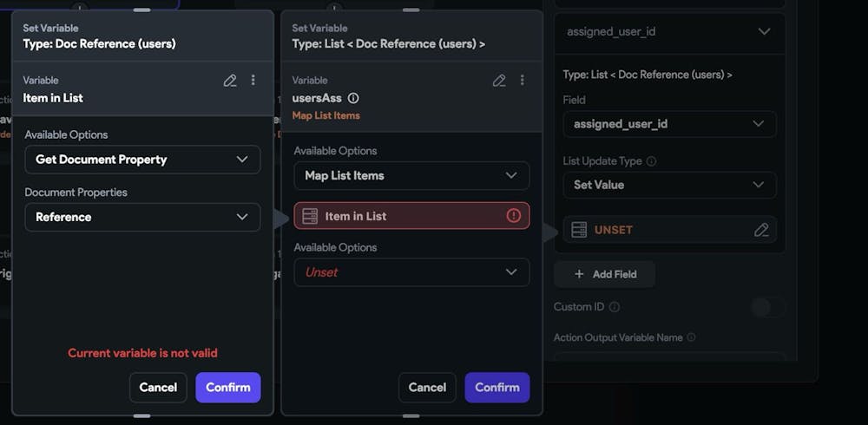Open the Document Properties Reference dropdown

142,217
